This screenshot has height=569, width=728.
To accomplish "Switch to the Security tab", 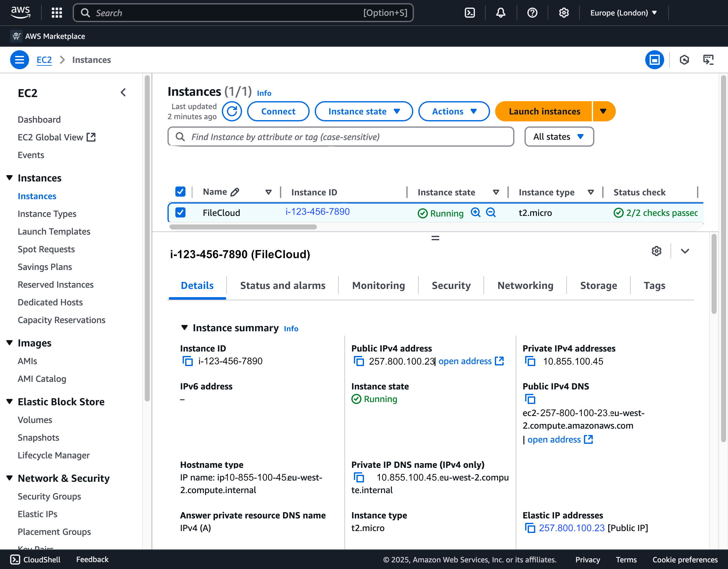I will (451, 285).
